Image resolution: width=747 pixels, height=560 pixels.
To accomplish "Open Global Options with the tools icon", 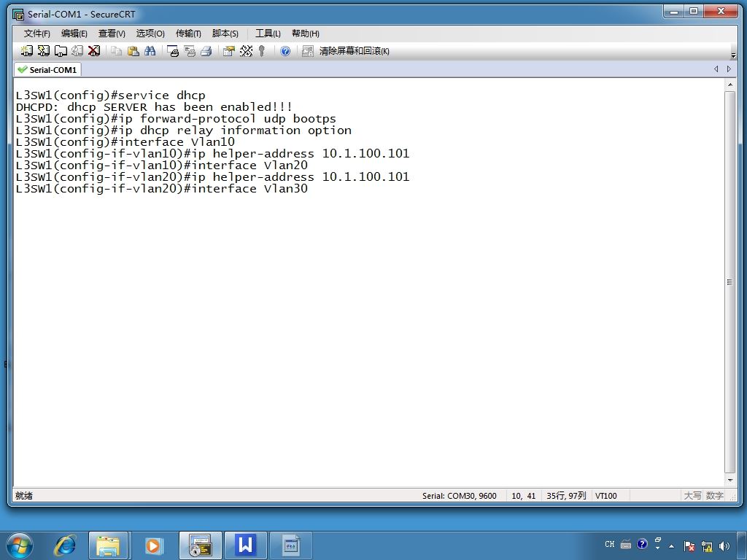I will click(246, 51).
